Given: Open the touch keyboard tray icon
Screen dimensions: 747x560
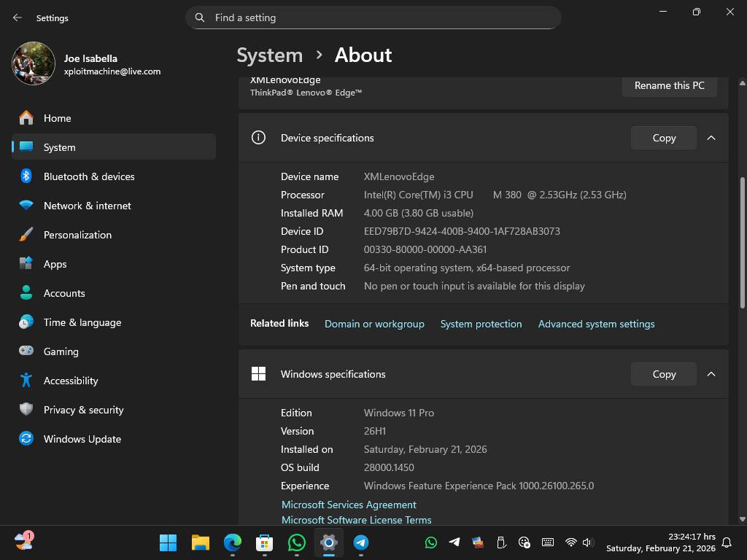Looking at the screenshot, I should (x=548, y=542).
